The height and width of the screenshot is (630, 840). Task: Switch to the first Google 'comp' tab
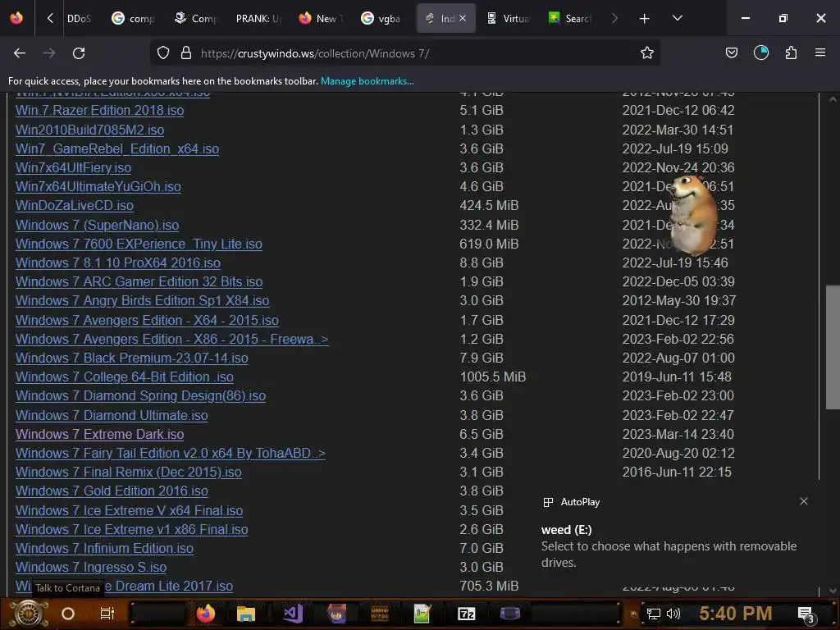tap(134, 19)
